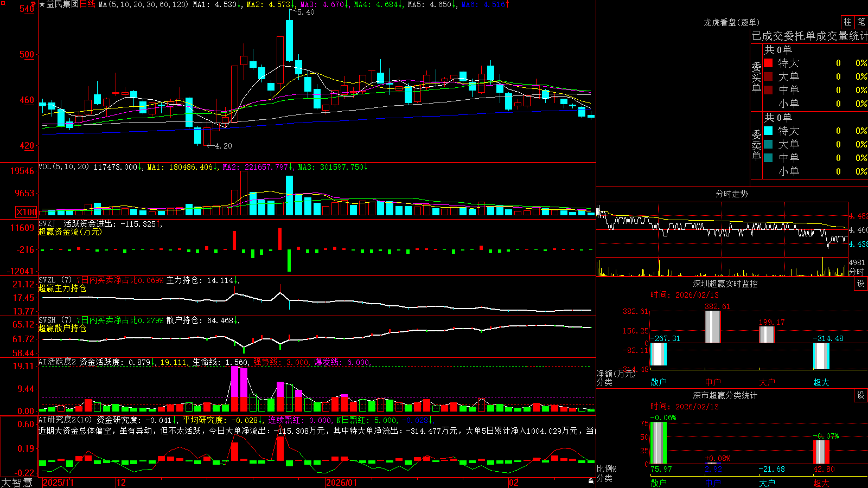Viewport: 868px width, 488px height.
Task: Click the 已成交委托单成交量统计 header
Action: pos(809,36)
